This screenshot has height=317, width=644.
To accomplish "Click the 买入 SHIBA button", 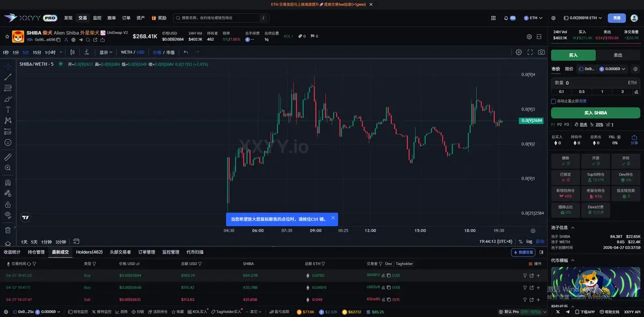I will pos(596,113).
